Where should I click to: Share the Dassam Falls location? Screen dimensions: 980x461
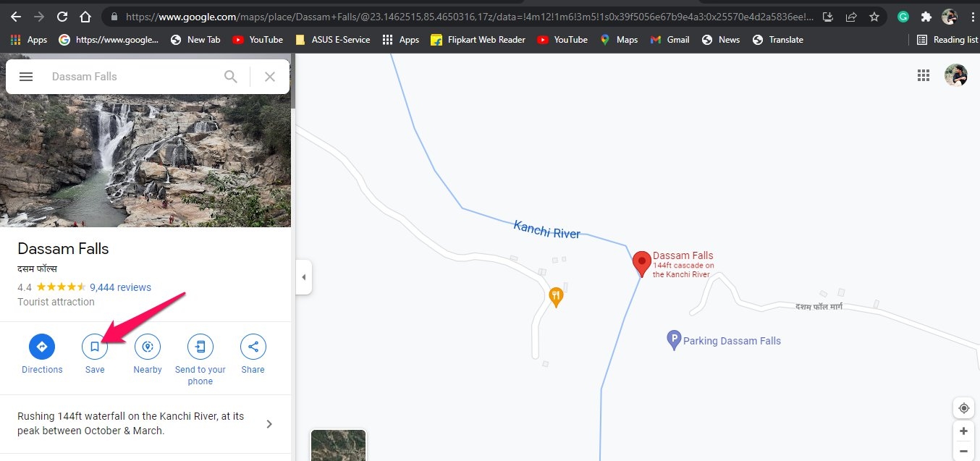(253, 347)
